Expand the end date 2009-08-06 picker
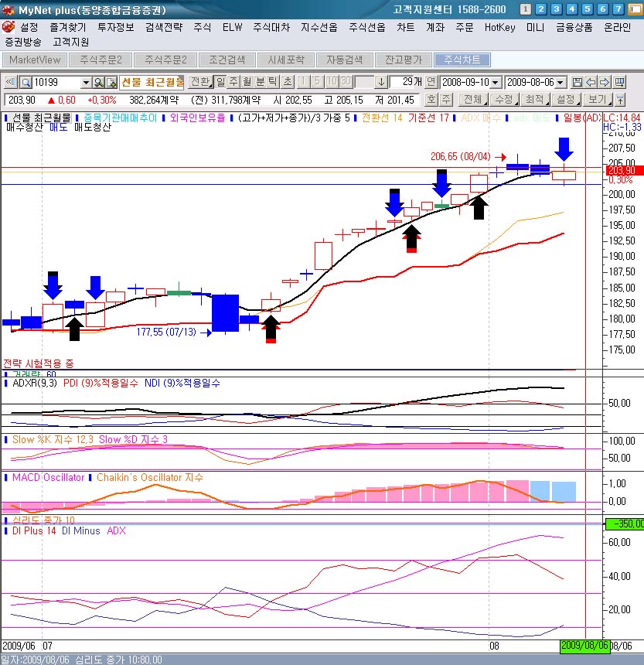 pos(561,82)
